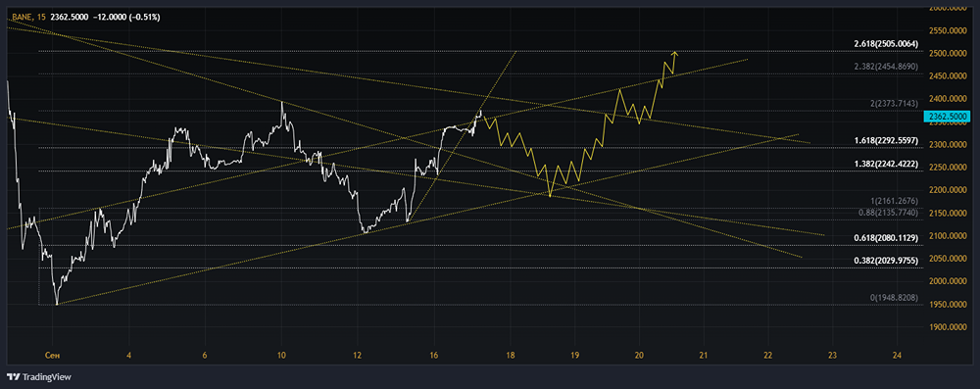The height and width of the screenshot is (389, 980).
Task: Click date 24 on the time axis
Action: (x=897, y=356)
